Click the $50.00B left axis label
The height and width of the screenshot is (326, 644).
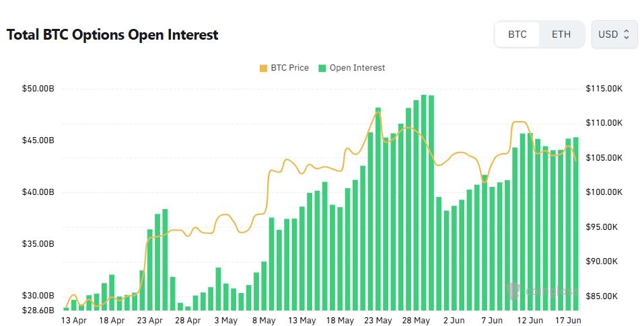point(38,89)
